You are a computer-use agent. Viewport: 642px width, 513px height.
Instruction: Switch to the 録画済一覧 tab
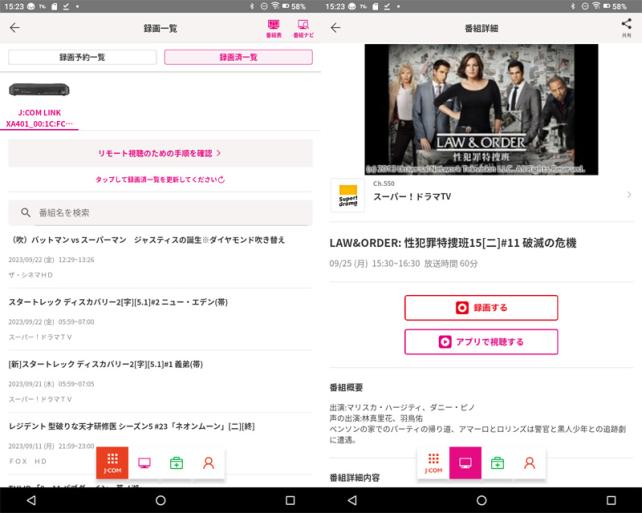pyautogui.click(x=238, y=57)
